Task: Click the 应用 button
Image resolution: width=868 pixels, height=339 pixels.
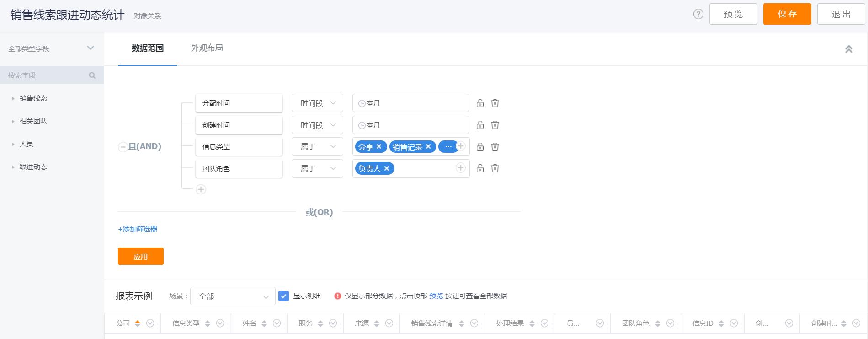Action: pyautogui.click(x=141, y=257)
